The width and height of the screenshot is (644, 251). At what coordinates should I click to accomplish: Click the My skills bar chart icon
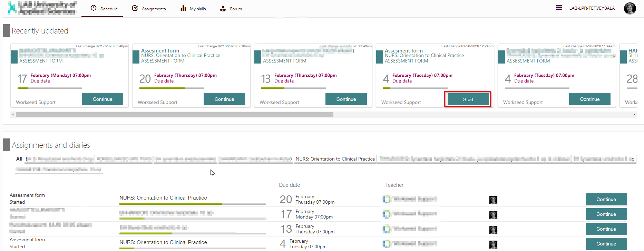tap(183, 8)
